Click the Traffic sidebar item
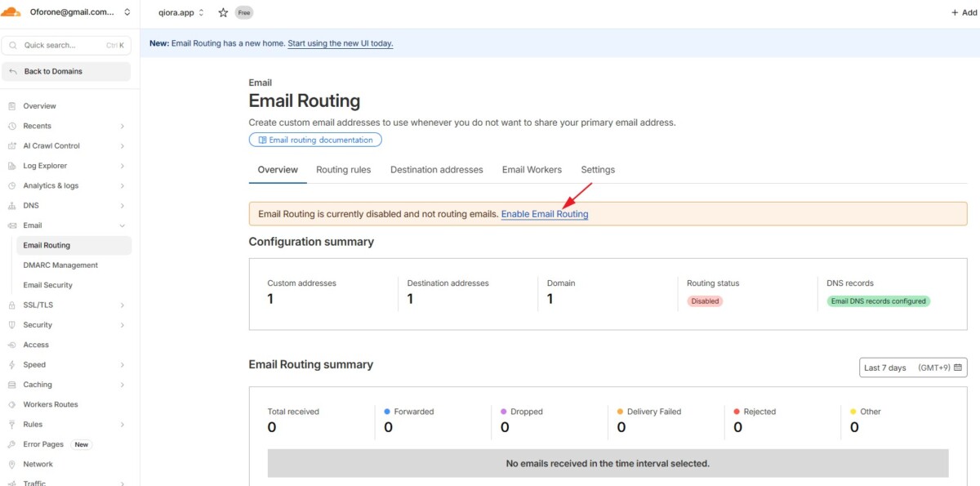 (x=34, y=483)
